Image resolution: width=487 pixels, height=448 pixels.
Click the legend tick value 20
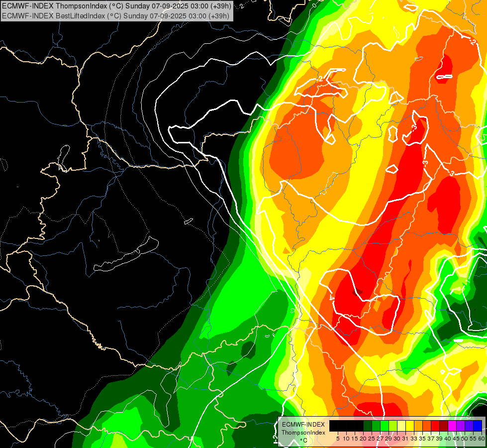(363, 439)
